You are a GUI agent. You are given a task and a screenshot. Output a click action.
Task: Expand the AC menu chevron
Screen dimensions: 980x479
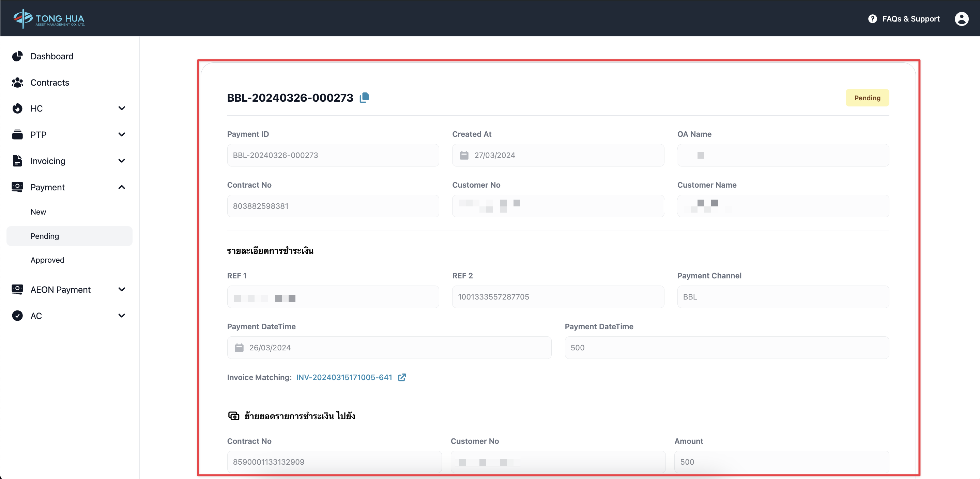pyautogui.click(x=122, y=316)
